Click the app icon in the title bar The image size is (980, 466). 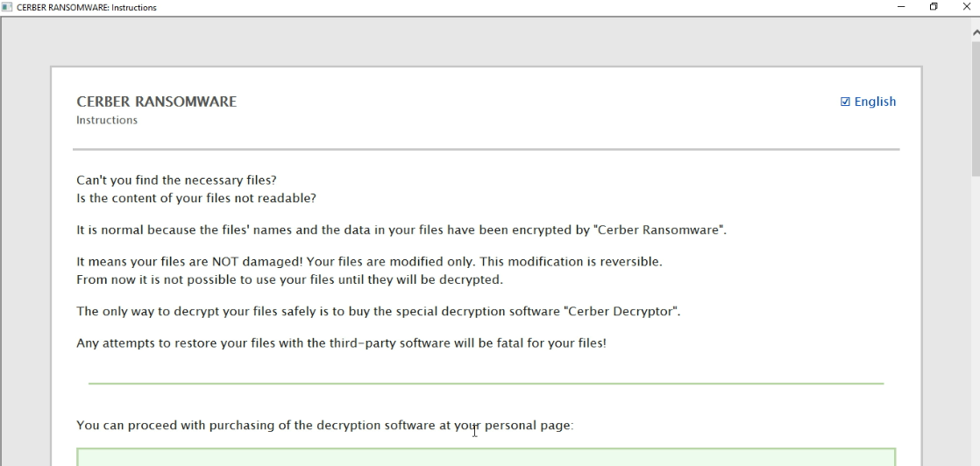tap(7, 8)
